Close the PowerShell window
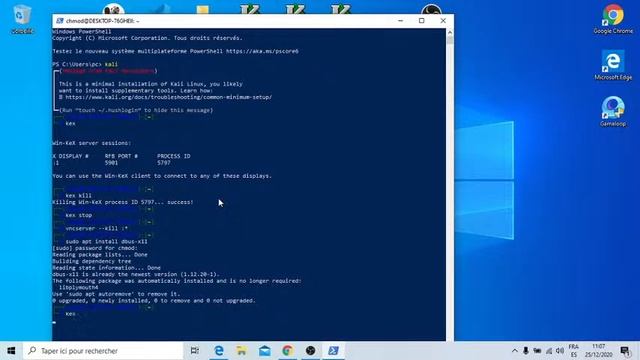640x360 pixels. coord(443,21)
